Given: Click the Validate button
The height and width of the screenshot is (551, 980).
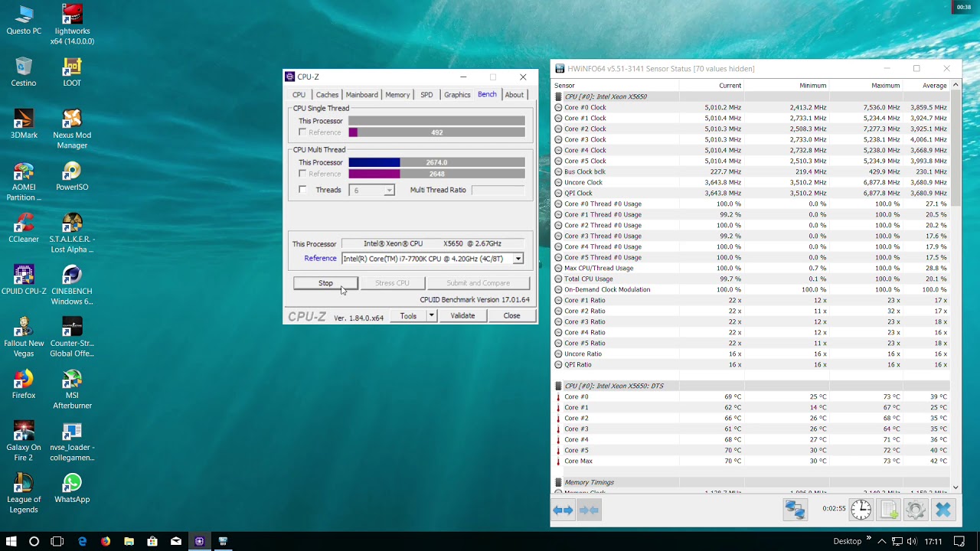Looking at the screenshot, I should [462, 316].
